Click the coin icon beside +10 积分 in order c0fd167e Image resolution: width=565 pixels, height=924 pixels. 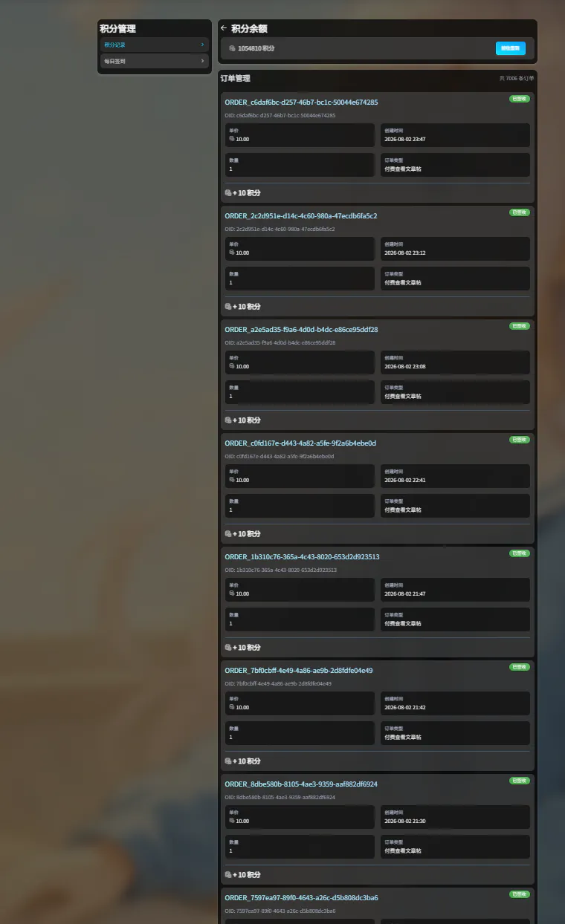pos(228,534)
